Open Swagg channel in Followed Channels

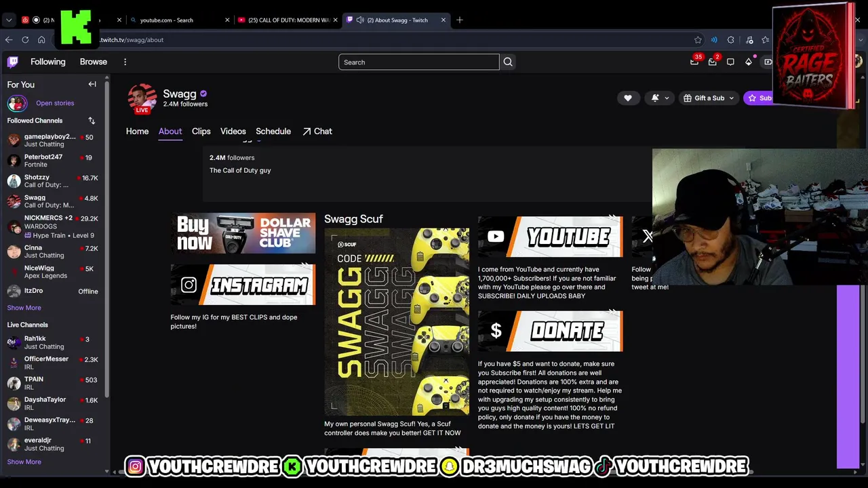tap(53, 201)
